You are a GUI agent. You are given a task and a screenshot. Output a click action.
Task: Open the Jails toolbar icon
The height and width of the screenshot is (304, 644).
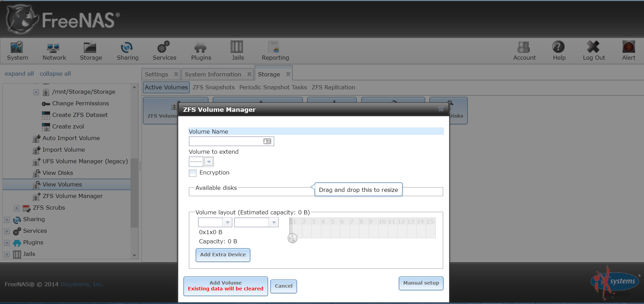point(237,47)
